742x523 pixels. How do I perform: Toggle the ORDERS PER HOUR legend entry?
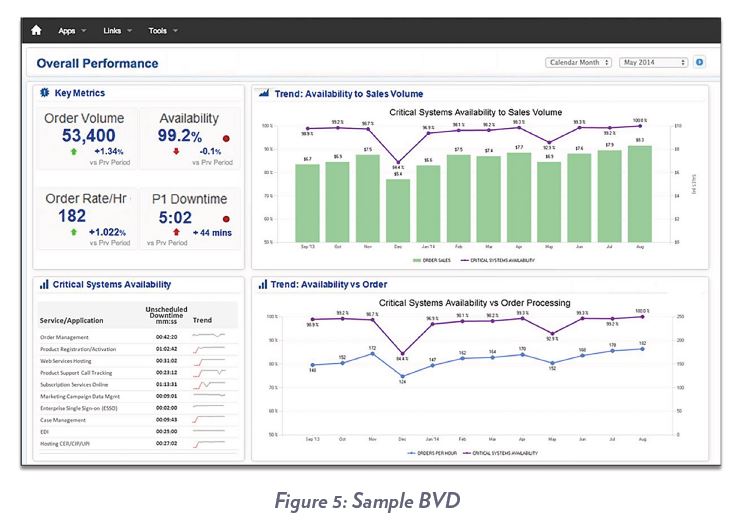pos(432,453)
